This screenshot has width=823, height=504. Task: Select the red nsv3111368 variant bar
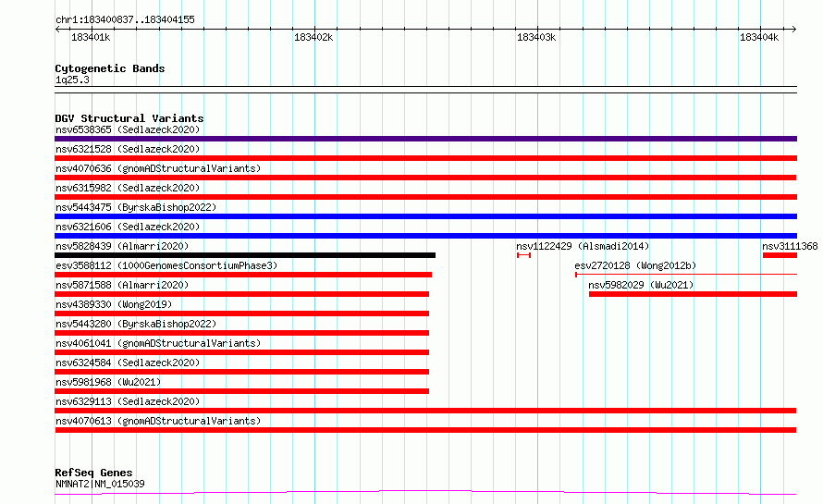(780, 255)
